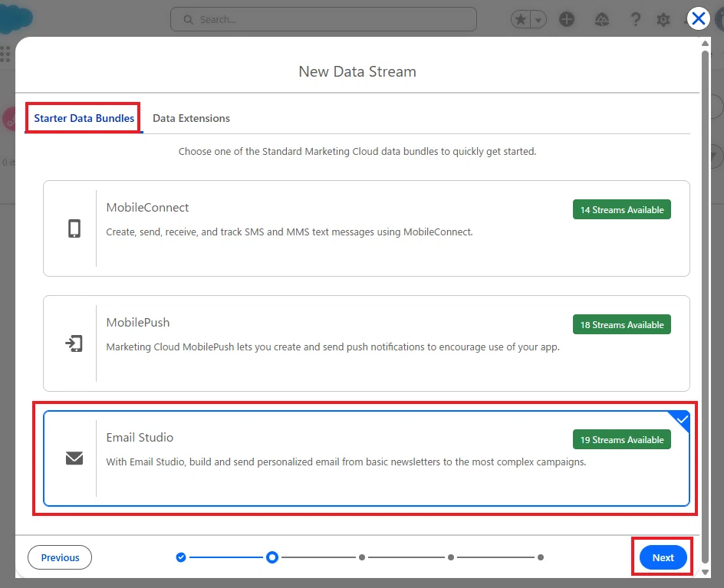Open the Setup gear icon
Screen dimensions: 724x588
(663, 19)
